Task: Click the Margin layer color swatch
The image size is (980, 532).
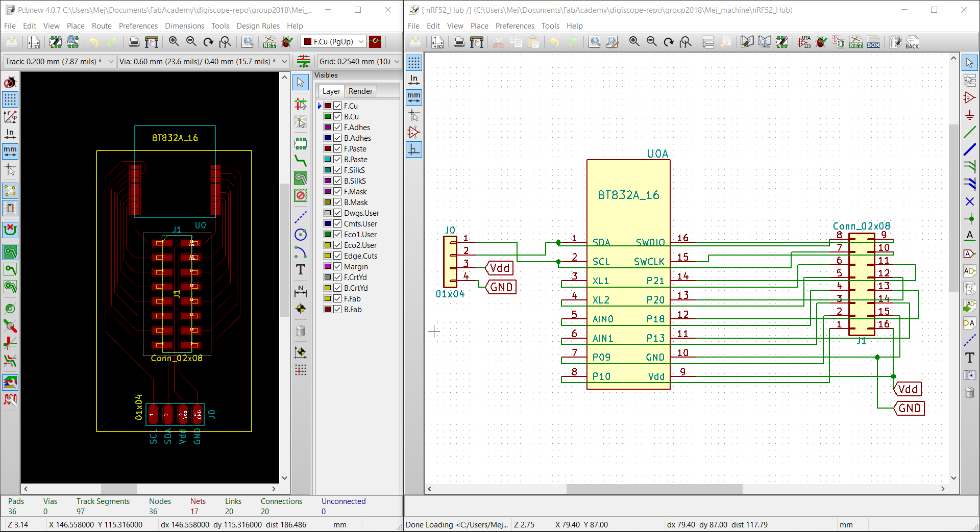Action: point(328,266)
